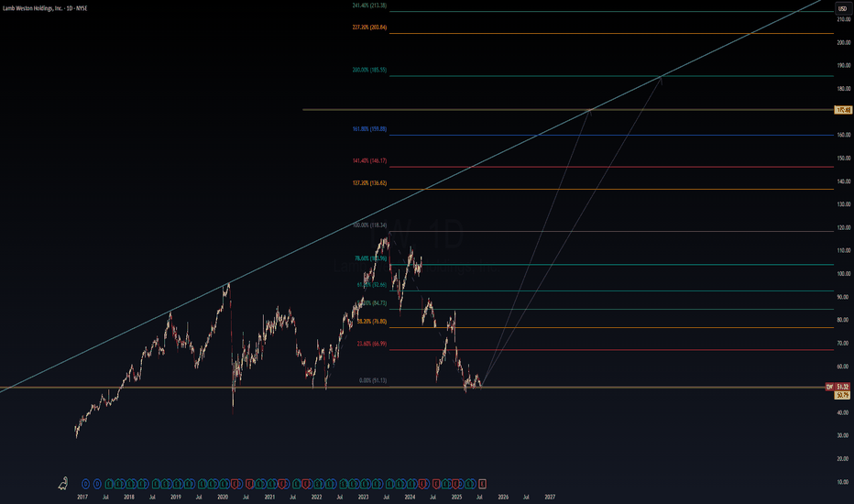
Task: Select the 141.40% (146.17) Fibonacci label
Action: 369,160
